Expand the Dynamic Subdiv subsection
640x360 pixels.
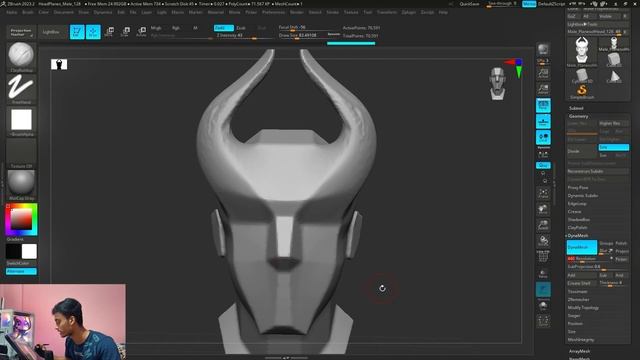582,196
